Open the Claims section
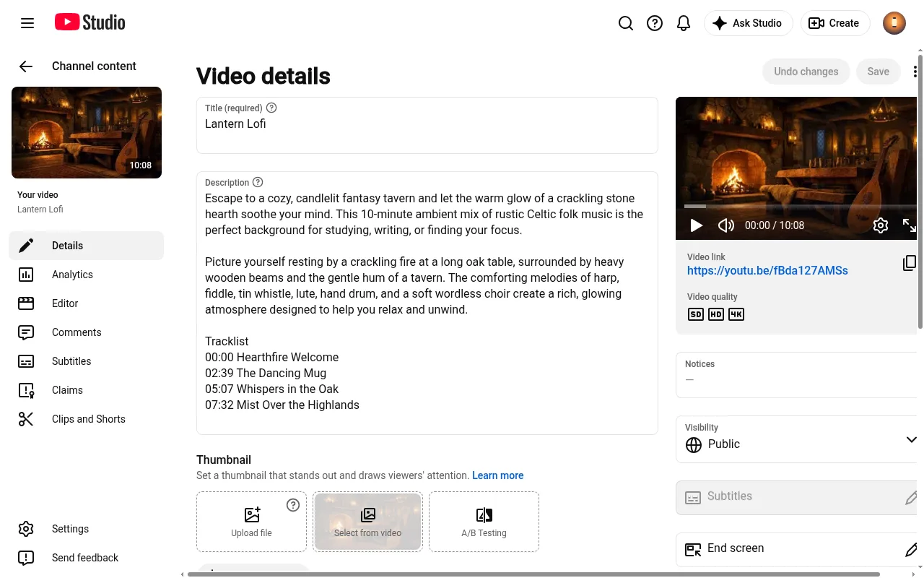 click(x=87, y=390)
